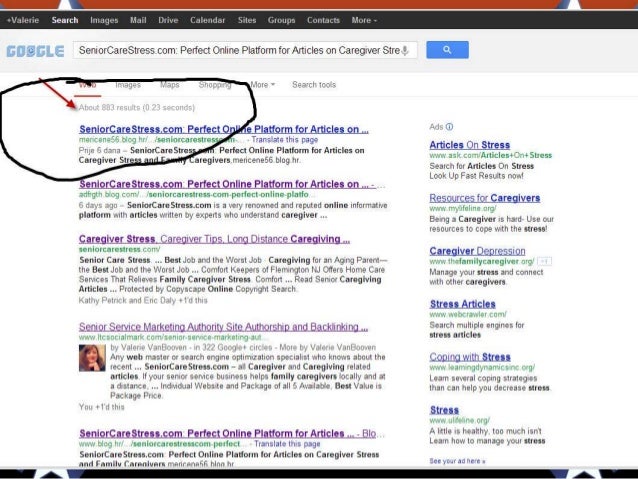
Task: Select Search in the black navigation bar
Action: pos(65,20)
